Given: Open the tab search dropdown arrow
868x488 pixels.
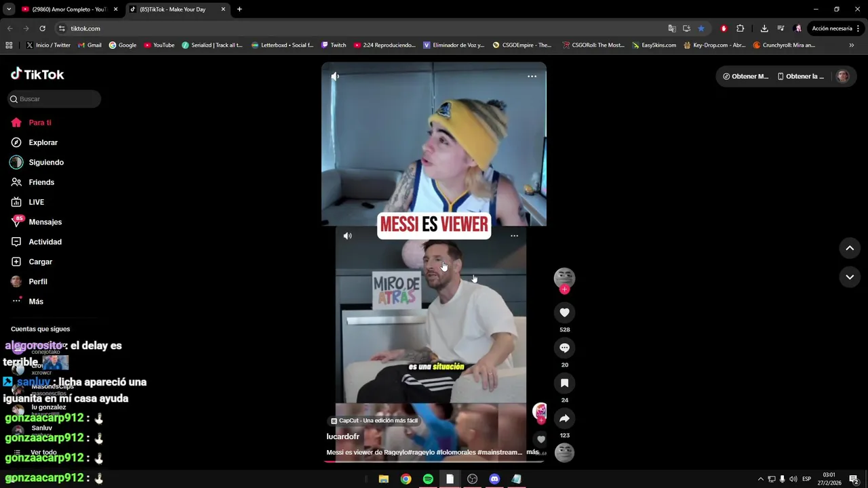Looking at the screenshot, I should pyautogui.click(x=9, y=9).
